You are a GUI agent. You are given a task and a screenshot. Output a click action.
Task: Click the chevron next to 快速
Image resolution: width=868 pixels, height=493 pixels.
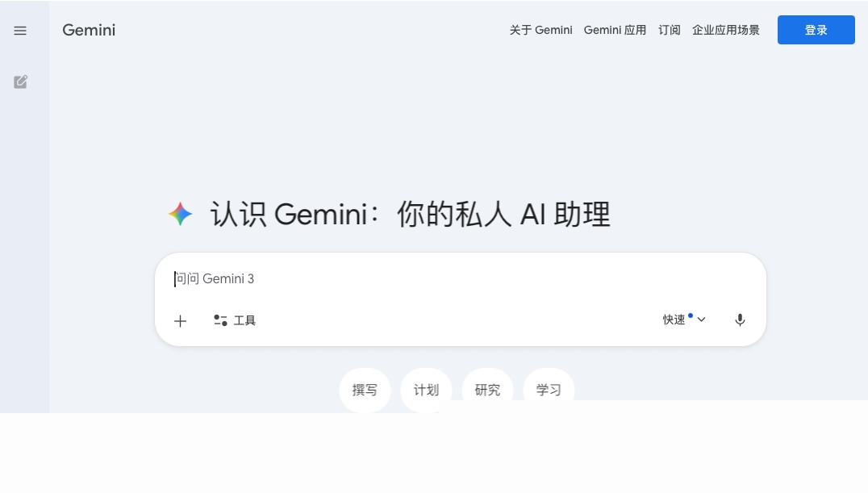tap(701, 320)
